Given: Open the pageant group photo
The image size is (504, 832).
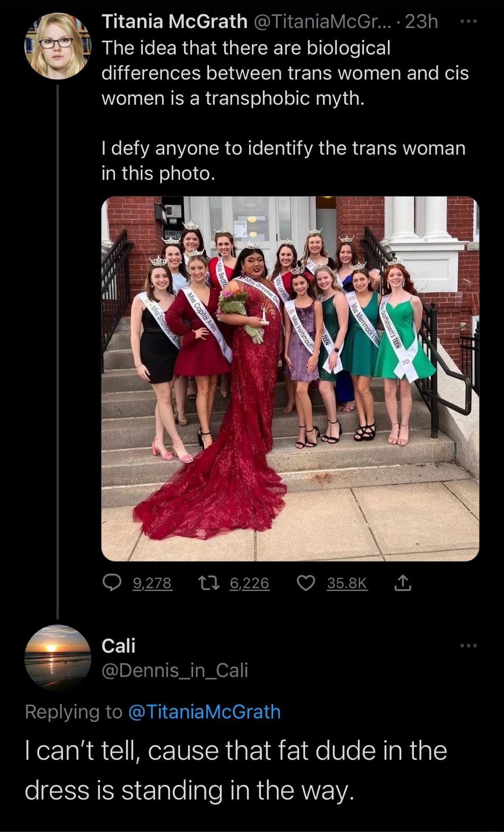Looking at the screenshot, I should click(x=290, y=378).
